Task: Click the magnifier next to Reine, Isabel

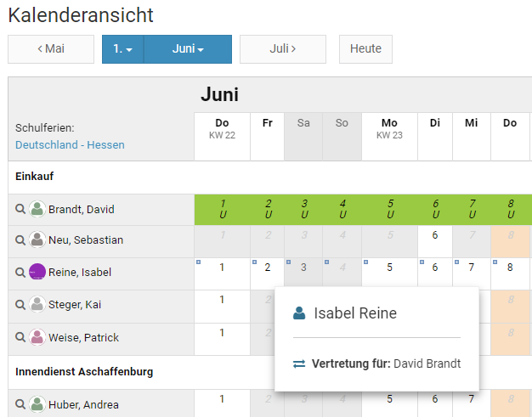Action: click(x=20, y=273)
